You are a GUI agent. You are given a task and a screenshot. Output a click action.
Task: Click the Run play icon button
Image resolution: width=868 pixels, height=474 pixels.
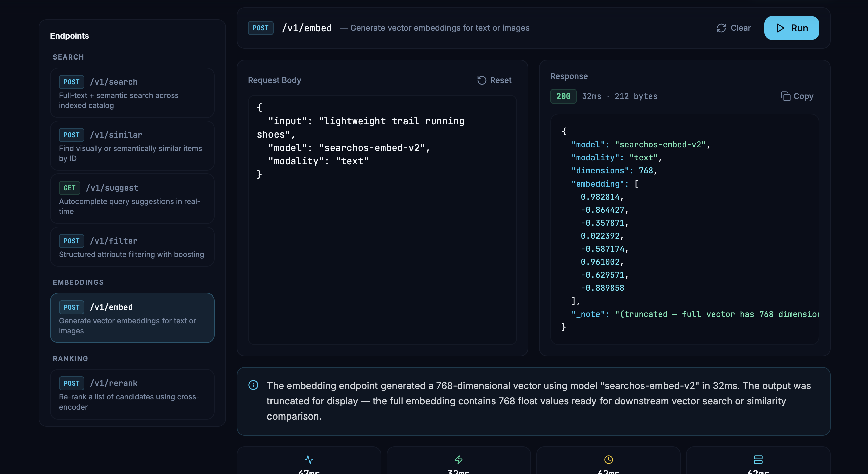pos(780,28)
